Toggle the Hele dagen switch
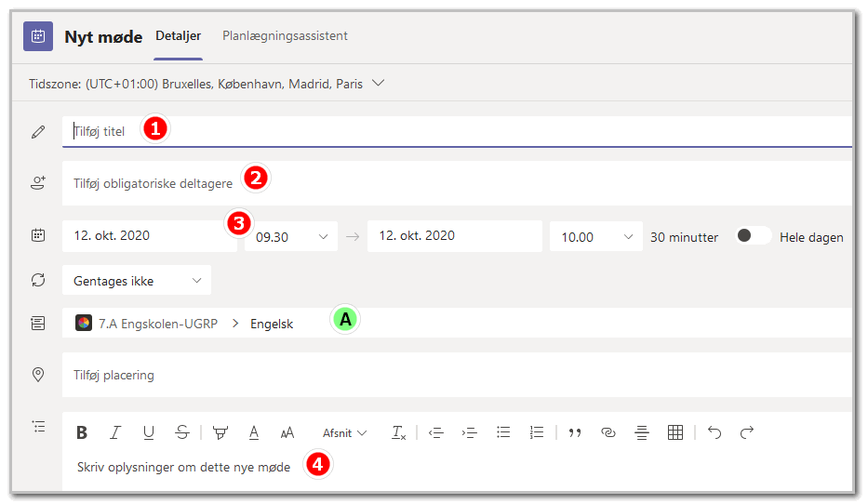This screenshot has height=504, width=868. pyautogui.click(x=753, y=235)
